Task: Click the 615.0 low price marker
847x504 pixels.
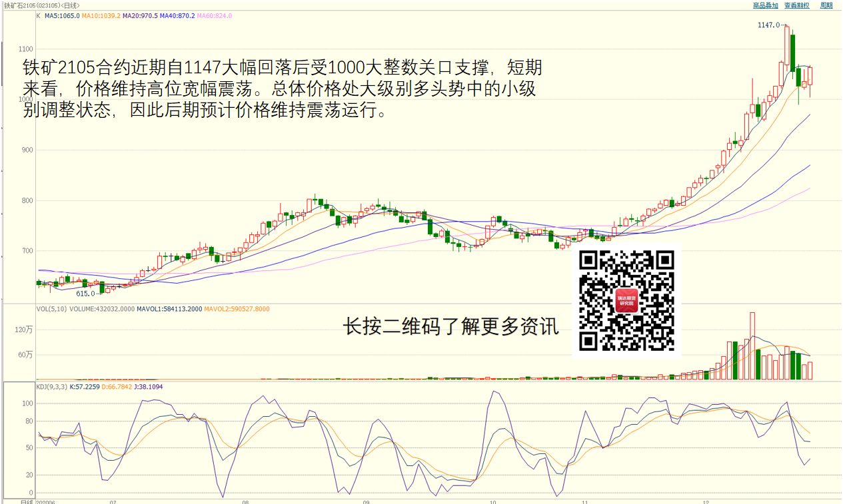Action: 85,293
